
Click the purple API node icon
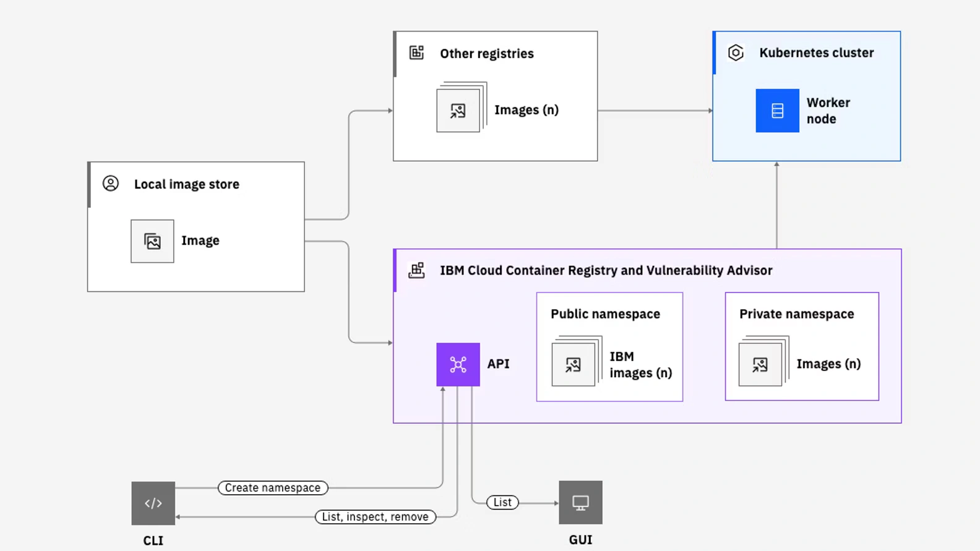pyautogui.click(x=458, y=364)
